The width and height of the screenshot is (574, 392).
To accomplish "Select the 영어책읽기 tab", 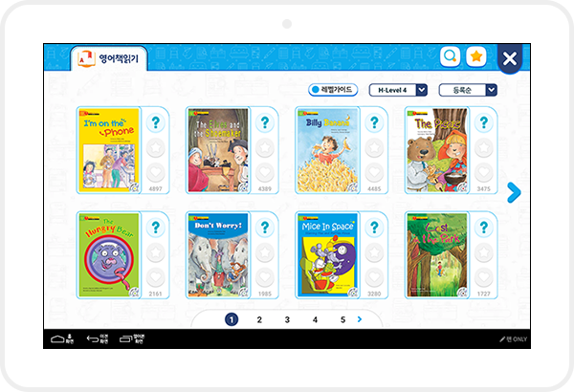I will click(109, 58).
